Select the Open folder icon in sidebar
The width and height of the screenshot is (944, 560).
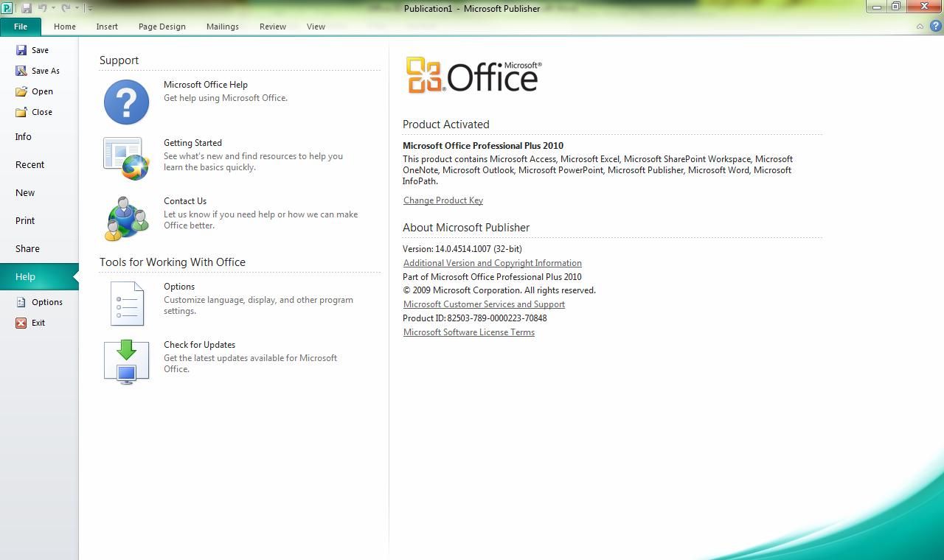pyautogui.click(x=21, y=91)
